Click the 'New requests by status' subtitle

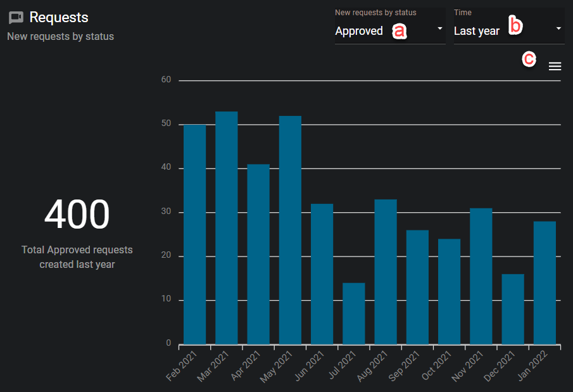[61, 37]
